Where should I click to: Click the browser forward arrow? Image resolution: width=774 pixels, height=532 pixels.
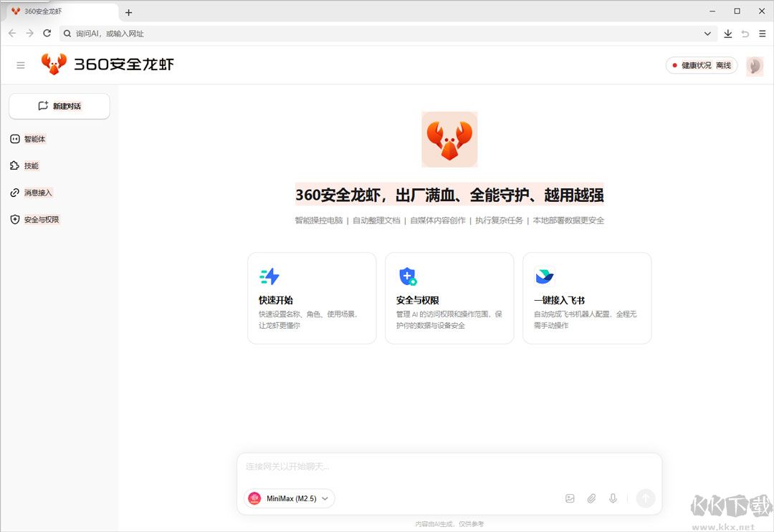click(29, 33)
